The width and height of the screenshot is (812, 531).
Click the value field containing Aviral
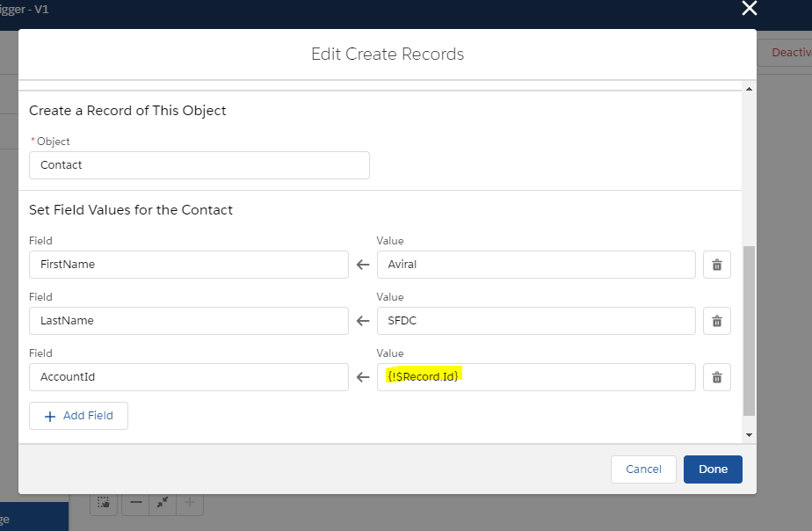536,265
